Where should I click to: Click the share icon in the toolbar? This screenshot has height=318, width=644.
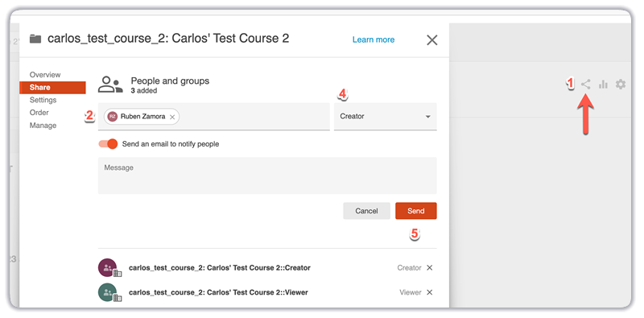586,85
